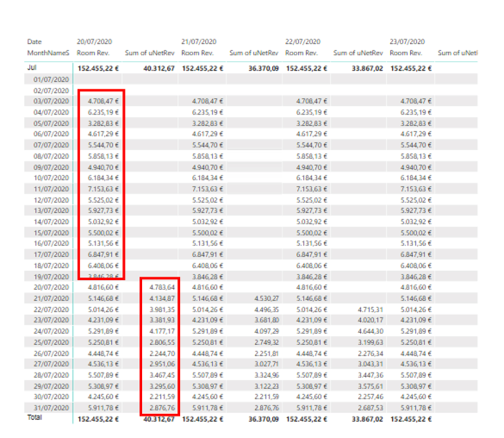The width and height of the screenshot is (504, 438).
Task: Click the 4.177,17 uNetRev value
Action: click(162, 331)
